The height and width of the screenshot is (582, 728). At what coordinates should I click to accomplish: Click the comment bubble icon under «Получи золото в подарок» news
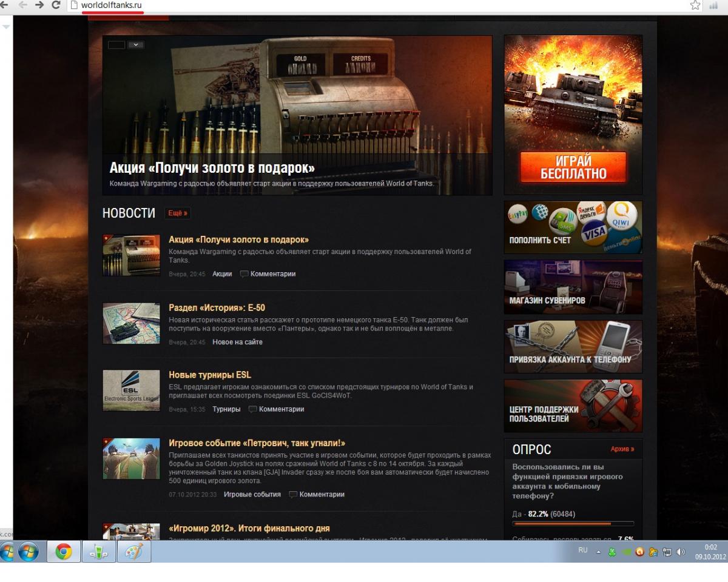(244, 274)
